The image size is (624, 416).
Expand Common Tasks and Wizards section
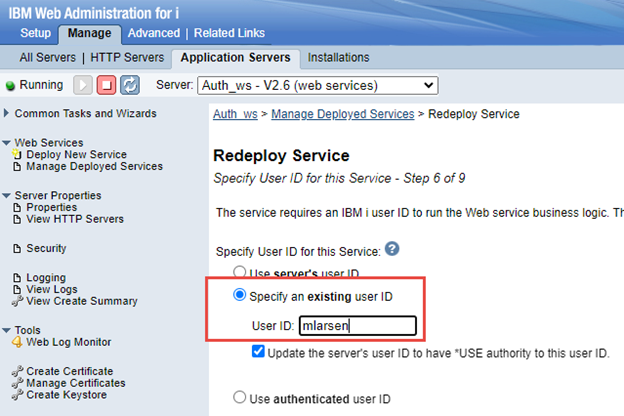click(x=6, y=113)
